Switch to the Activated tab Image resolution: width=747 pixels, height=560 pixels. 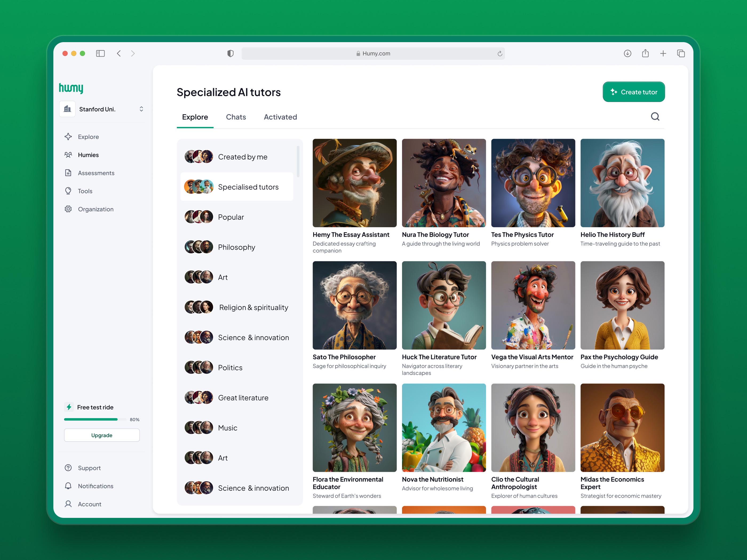coord(280,117)
